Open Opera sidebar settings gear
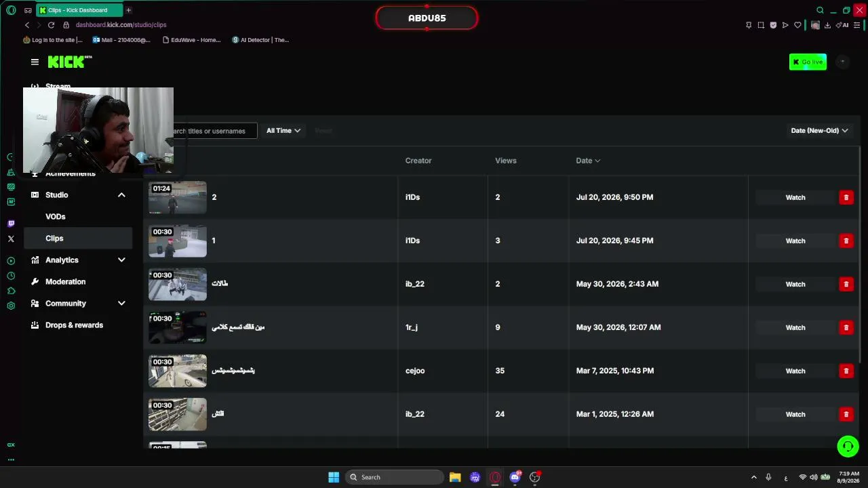 coord(11,306)
